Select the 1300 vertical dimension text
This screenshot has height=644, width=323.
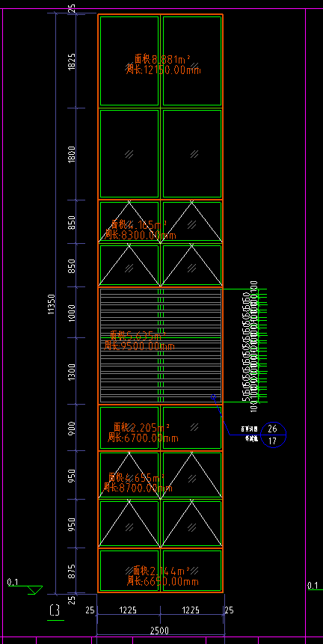click(72, 372)
